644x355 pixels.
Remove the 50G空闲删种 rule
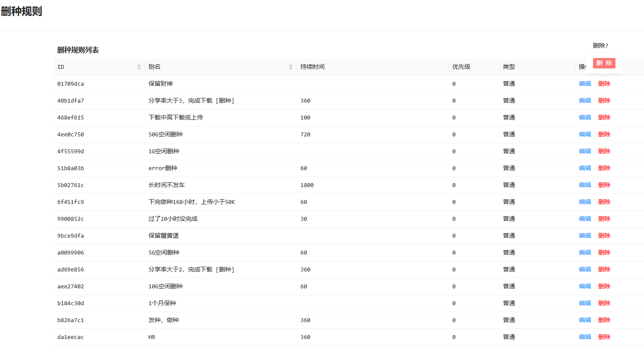pyautogui.click(x=604, y=135)
